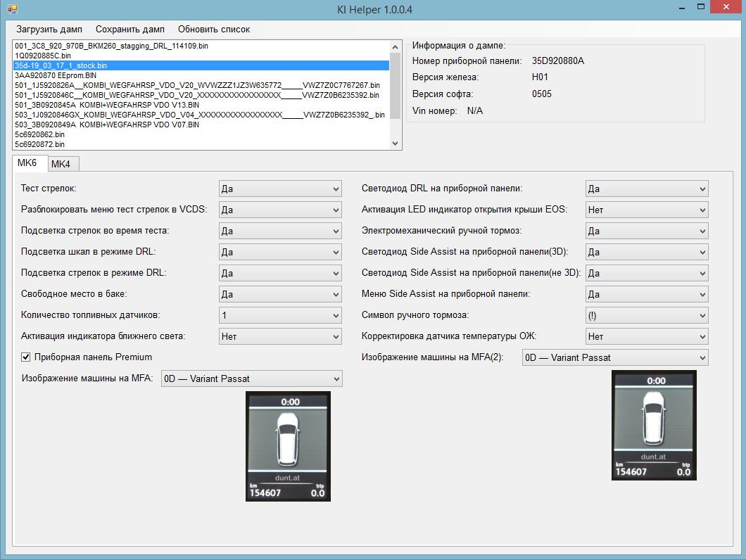The height and width of the screenshot is (560, 746).
Task: Click left MFA car preview image
Action: click(x=289, y=447)
